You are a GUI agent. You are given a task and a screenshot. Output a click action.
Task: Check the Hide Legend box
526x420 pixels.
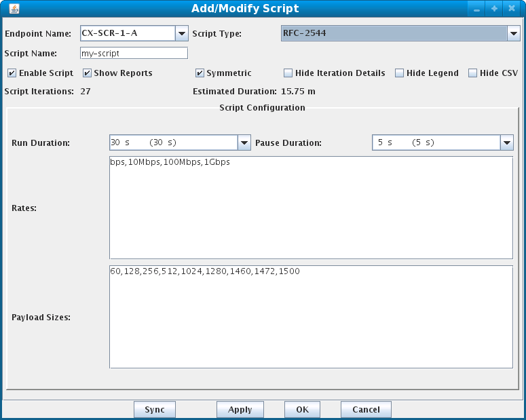399,73
